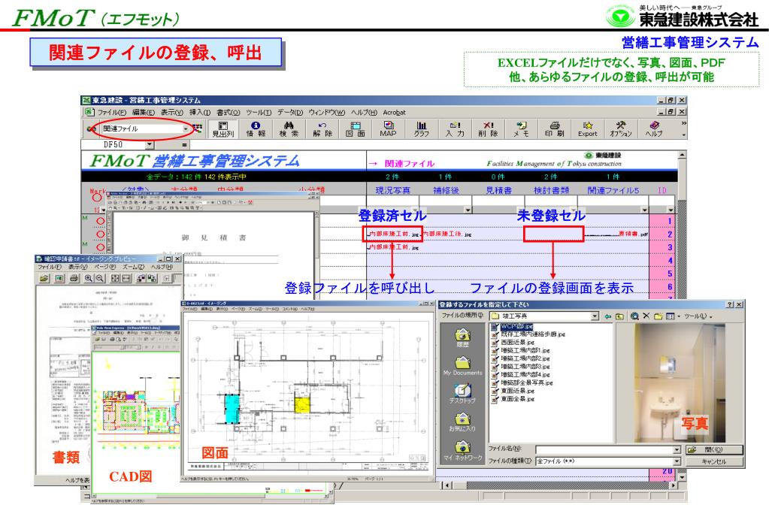Open the name box dropdown showing DF50

tap(150, 144)
